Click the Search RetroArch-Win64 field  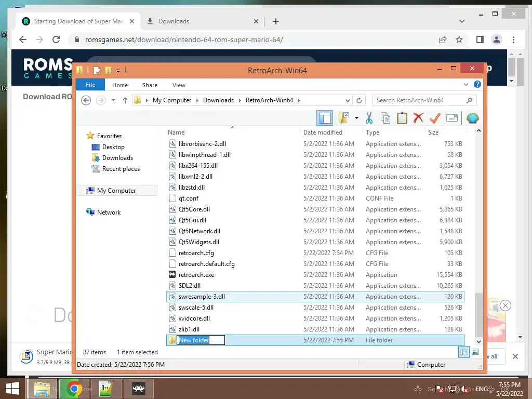point(424,100)
